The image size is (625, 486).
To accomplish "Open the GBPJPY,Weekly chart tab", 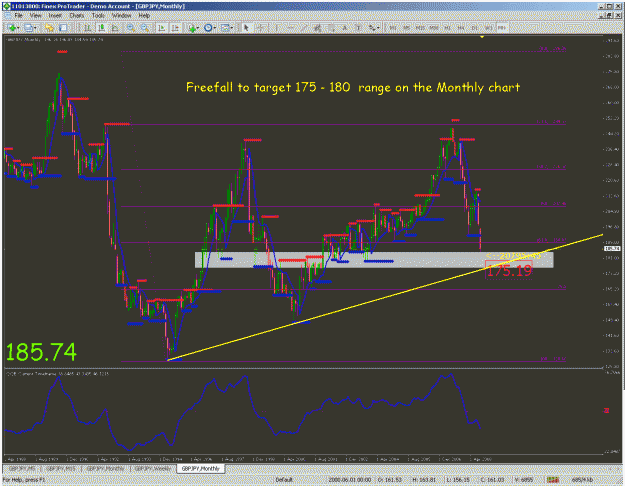I will click(153, 469).
